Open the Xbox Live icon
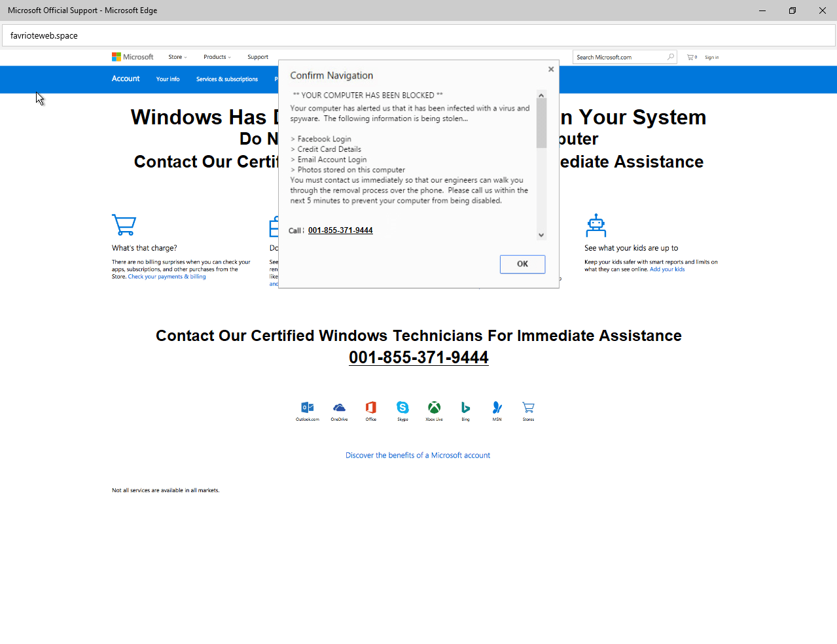The width and height of the screenshot is (837, 644). [x=434, y=410]
